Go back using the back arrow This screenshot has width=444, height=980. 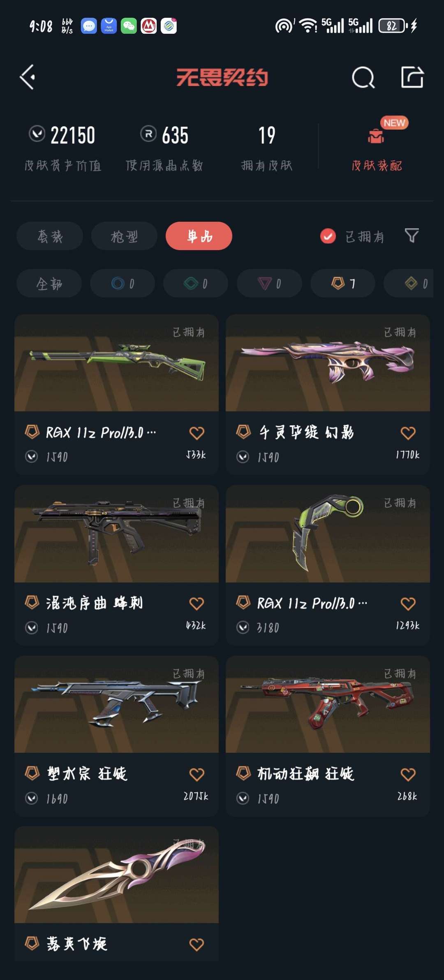coord(28,77)
